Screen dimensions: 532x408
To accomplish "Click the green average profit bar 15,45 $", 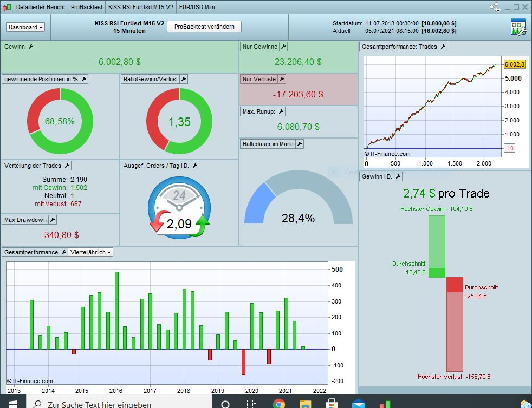I will tap(437, 273).
